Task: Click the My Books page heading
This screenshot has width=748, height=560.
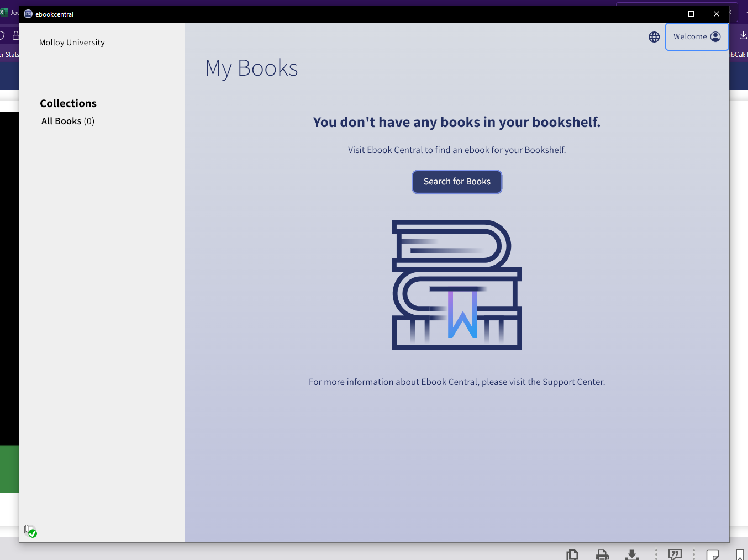Action: [251, 68]
